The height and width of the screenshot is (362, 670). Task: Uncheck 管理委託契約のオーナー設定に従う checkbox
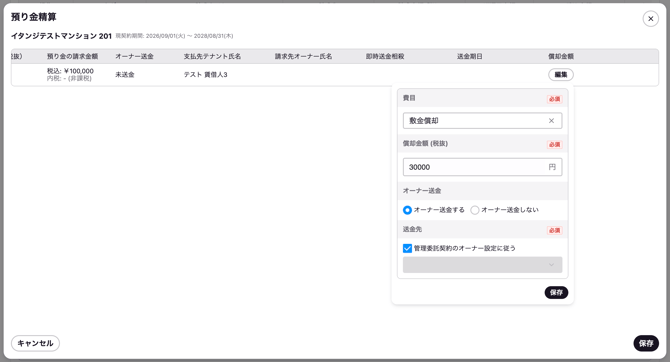point(407,248)
